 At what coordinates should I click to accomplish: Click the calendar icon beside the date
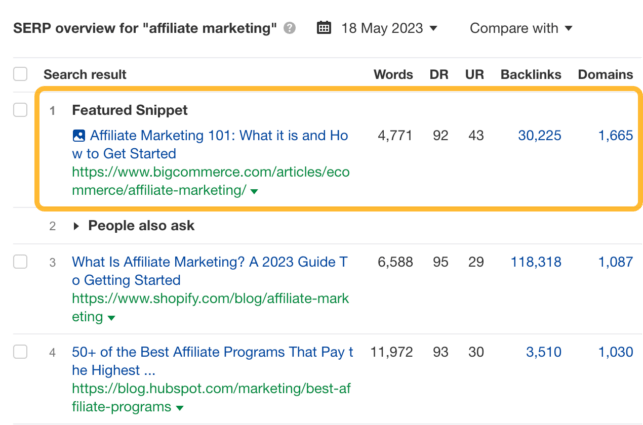tap(324, 28)
